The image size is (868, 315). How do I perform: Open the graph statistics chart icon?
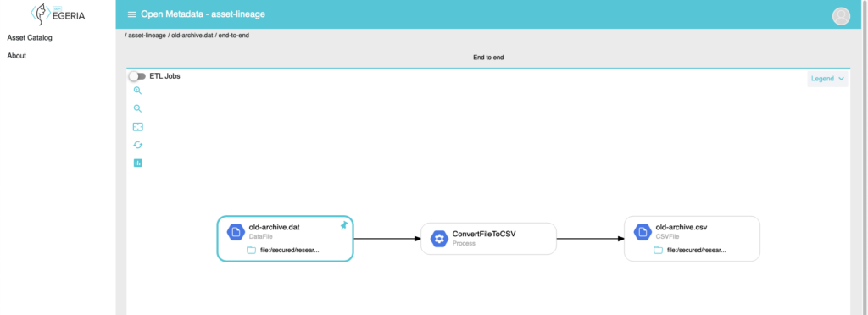coord(138,163)
